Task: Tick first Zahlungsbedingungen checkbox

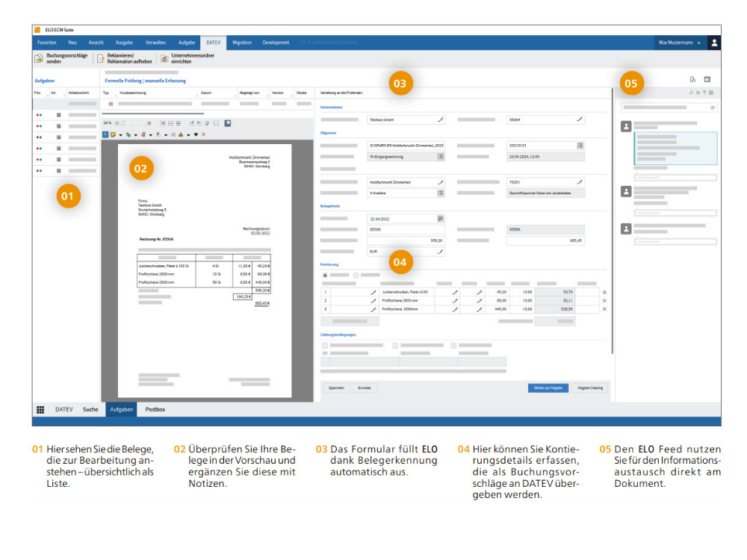Action: tap(325, 345)
